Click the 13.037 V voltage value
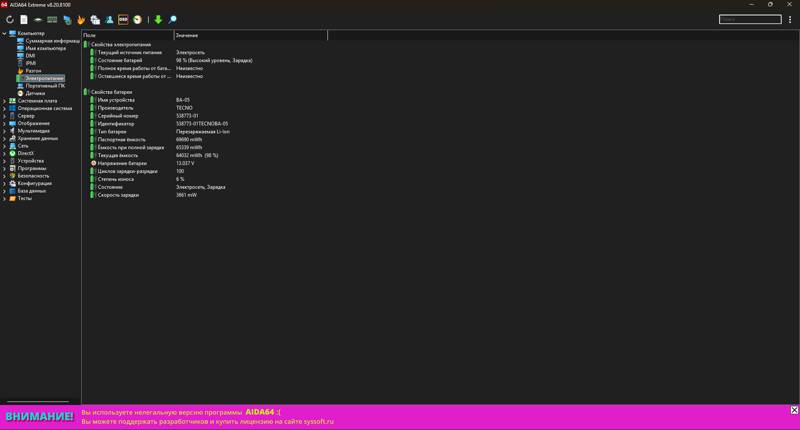Screen dimensions: 800x430 (185, 163)
